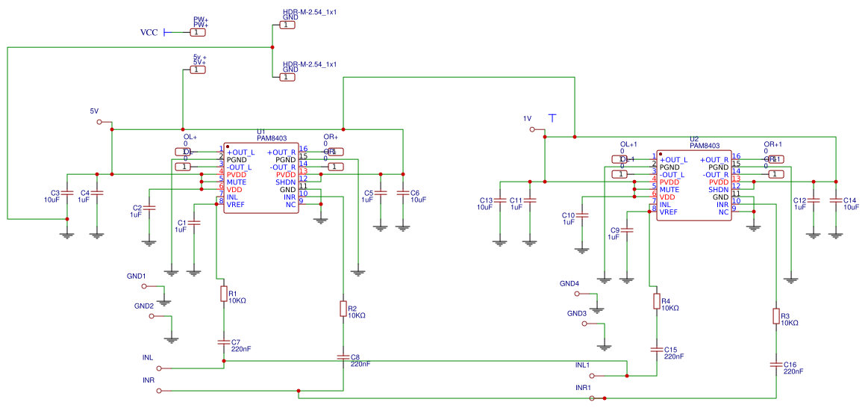Image resolution: width=868 pixels, height=408 pixels.
Task: Click the U2 -OUT_R pin label
Action: click(x=715, y=174)
